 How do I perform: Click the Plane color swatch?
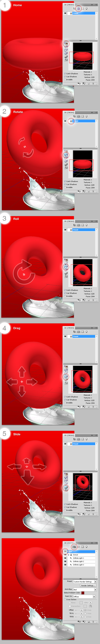(81, 603)
